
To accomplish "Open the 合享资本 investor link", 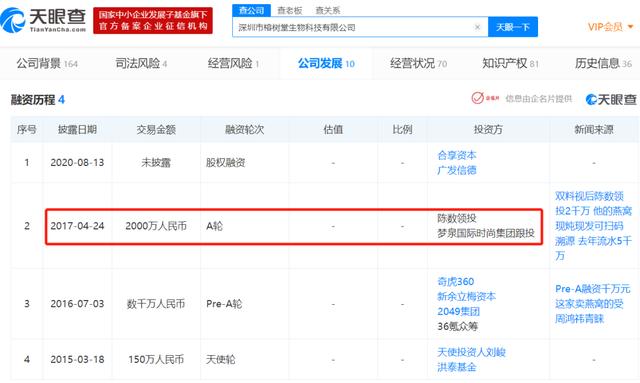I will tap(457, 155).
